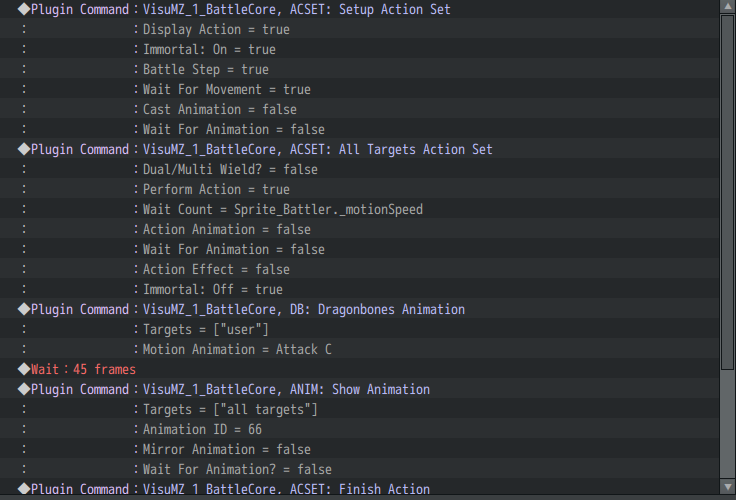This screenshot has height=500, width=736.
Task: Click diamond icon of Show Animation command
Action: (23, 390)
